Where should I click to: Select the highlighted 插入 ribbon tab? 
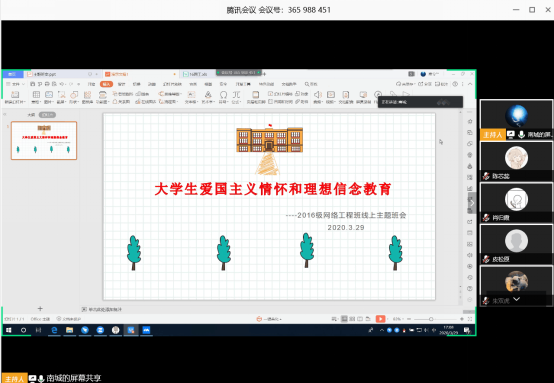pos(106,84)
